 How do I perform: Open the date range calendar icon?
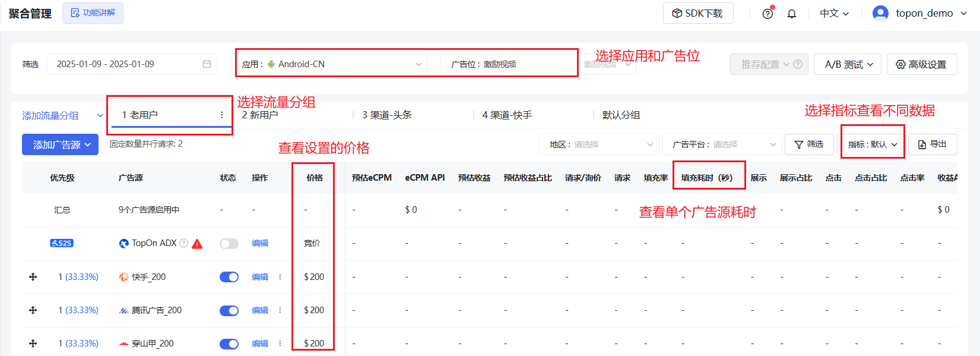point(207,64)
